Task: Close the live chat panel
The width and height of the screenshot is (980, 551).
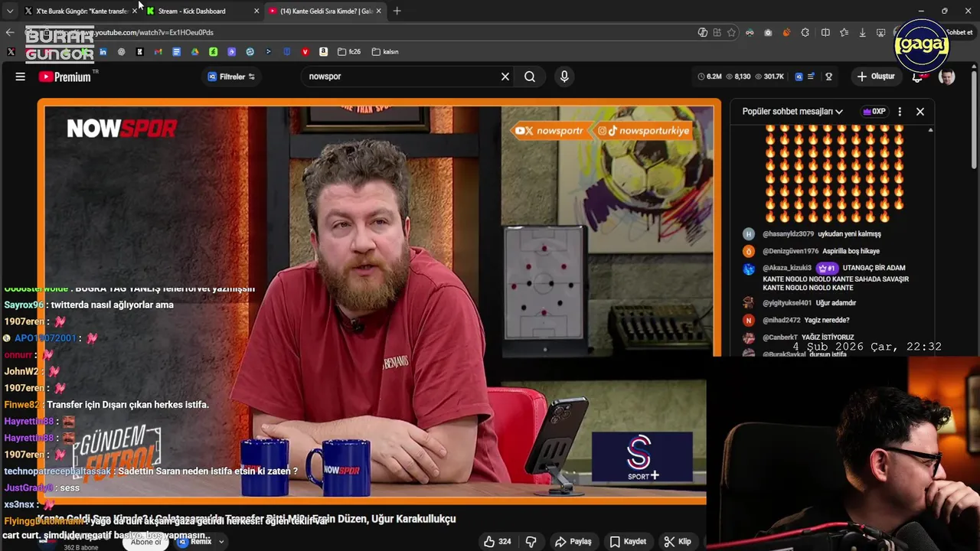Action: coord(920,112)
